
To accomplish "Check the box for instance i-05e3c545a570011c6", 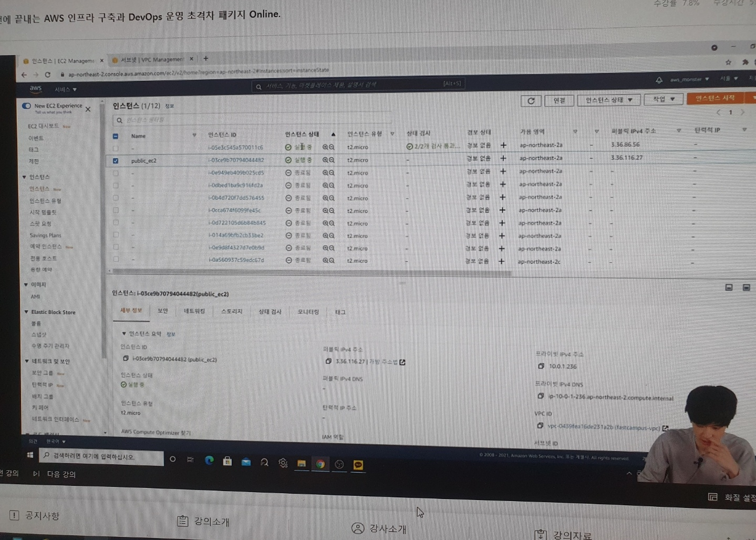I will (x=116, y=148).
